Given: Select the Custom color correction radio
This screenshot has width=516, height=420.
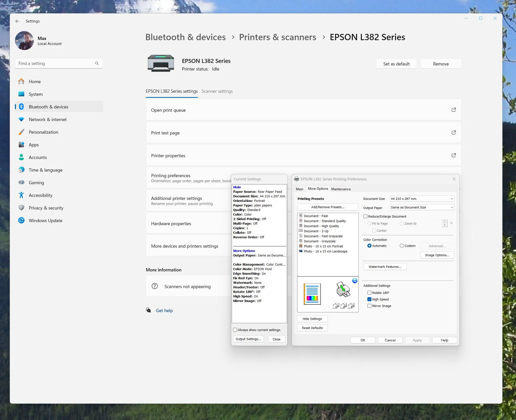Looking at the screenshot, I should tap(402, 246).
